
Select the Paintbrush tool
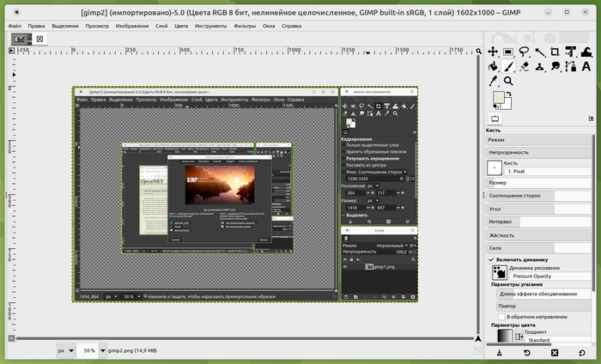tap(508, 66)
